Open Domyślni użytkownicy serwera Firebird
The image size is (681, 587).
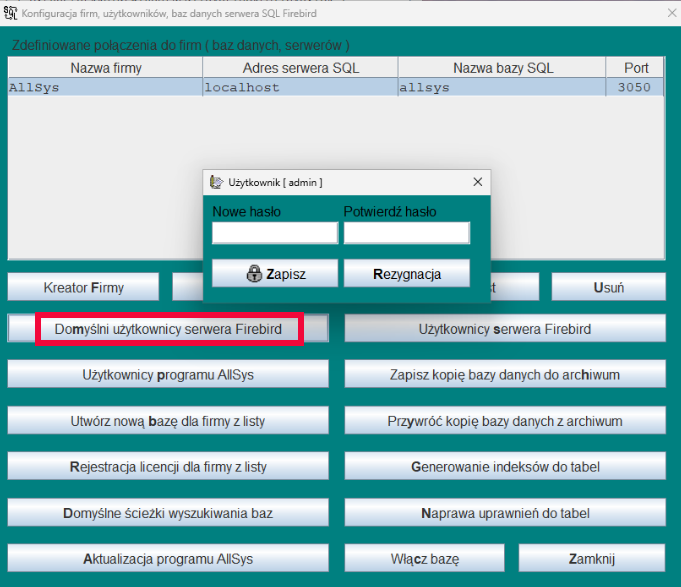168,329
